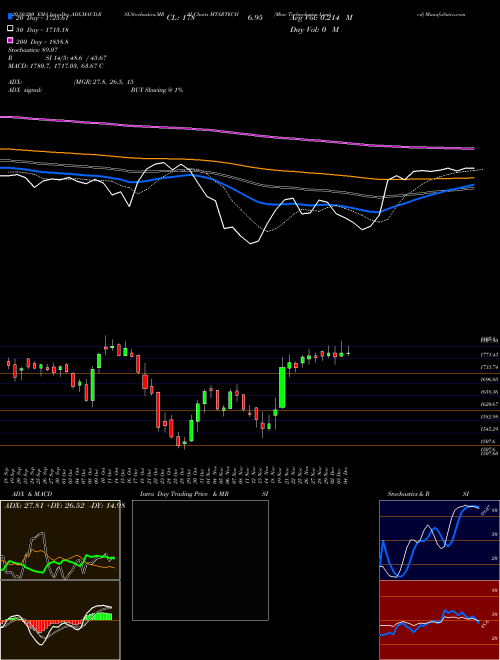The height and width of the screenshot is (660, 500).
Task: Click the blue 20 Day legend swatch
Action: pos(10,17)
